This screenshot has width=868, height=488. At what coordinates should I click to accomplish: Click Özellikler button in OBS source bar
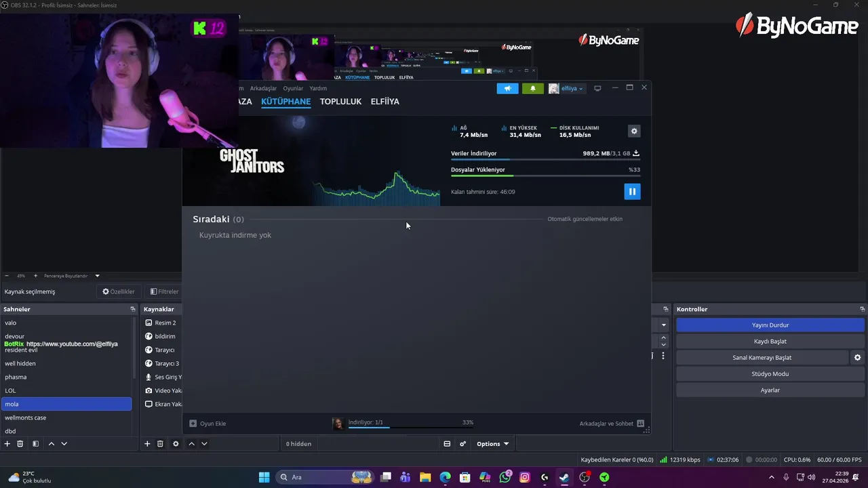pyautogui.click(x=119, y=291)
